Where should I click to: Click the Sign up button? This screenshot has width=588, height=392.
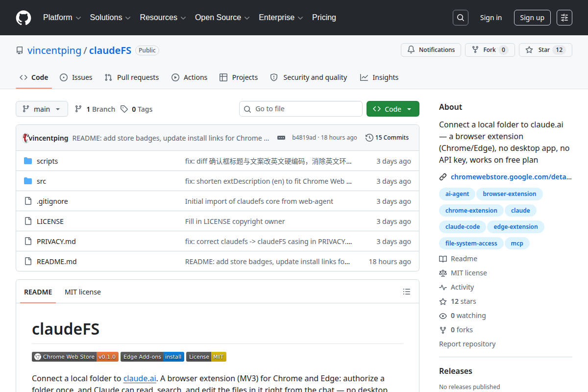pos(532,18)
